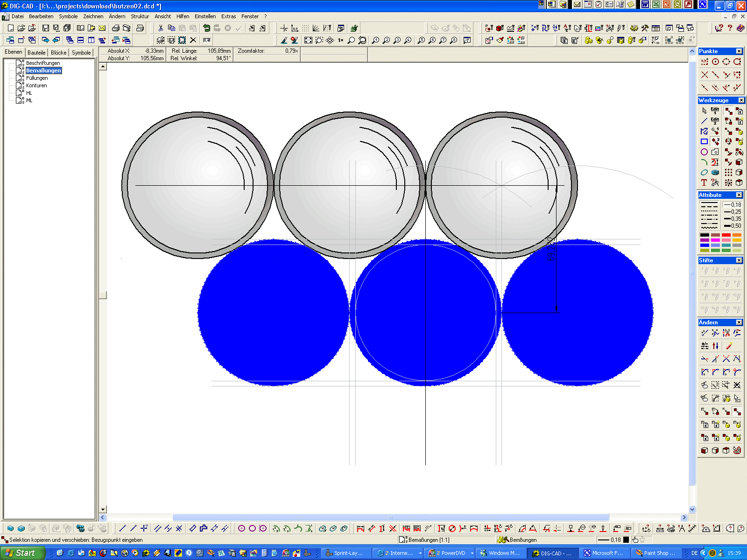This screenshot has width=747, height=560.
Task: Click the New document icon in toolbar
Action: pyautogui.click(x=11, y=28)
